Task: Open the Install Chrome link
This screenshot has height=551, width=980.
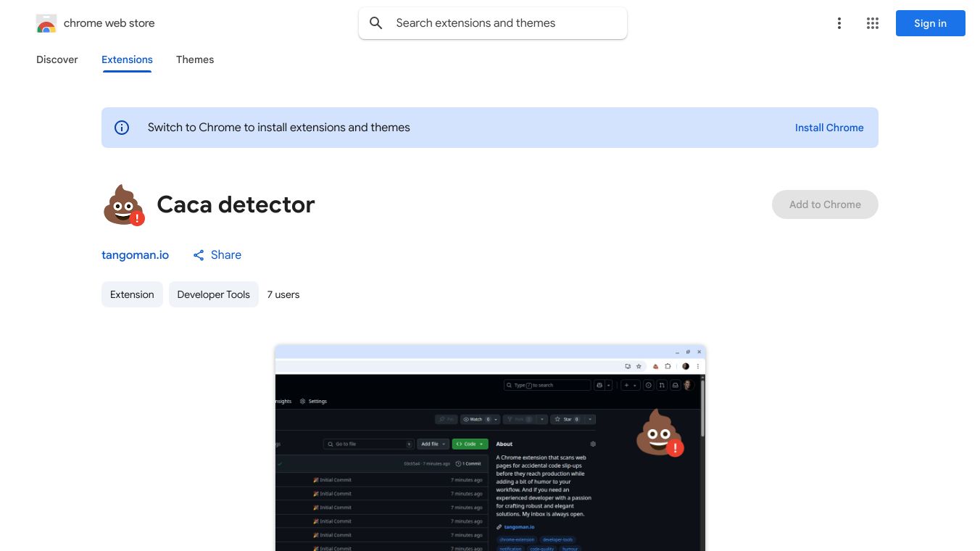Action: point(829,128)
